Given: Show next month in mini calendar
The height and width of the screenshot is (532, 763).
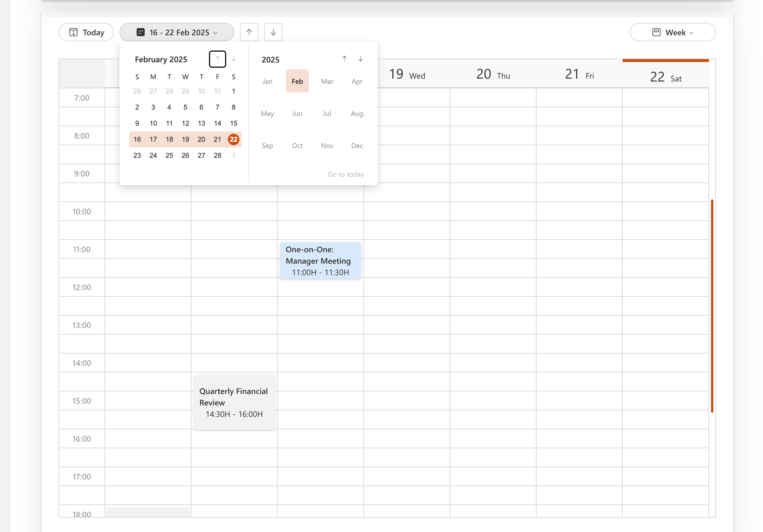Looking at the screenshot, I should [x=234, y=59].
